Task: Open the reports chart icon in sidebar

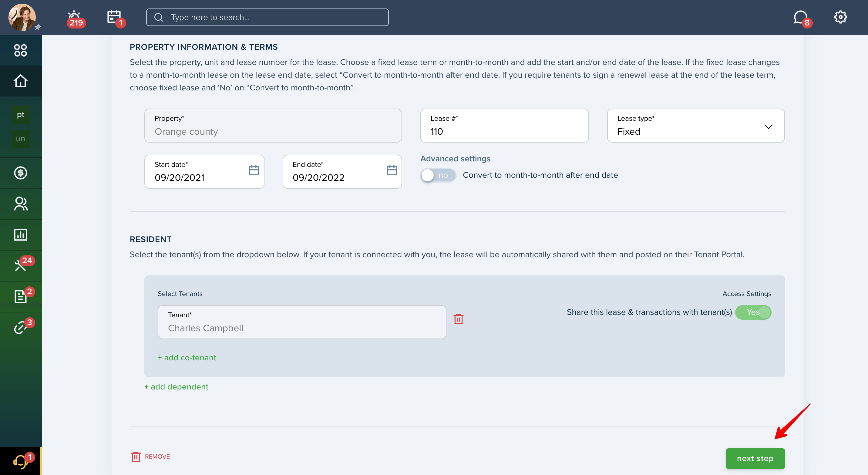Action: (21, 235)
